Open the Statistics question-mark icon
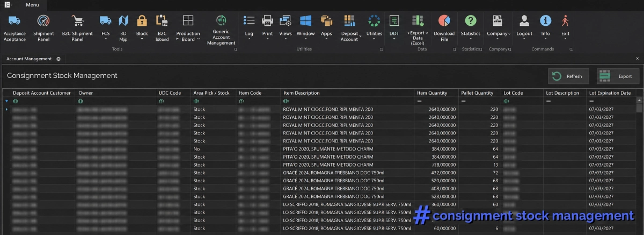644x235 pixels. 471,20
